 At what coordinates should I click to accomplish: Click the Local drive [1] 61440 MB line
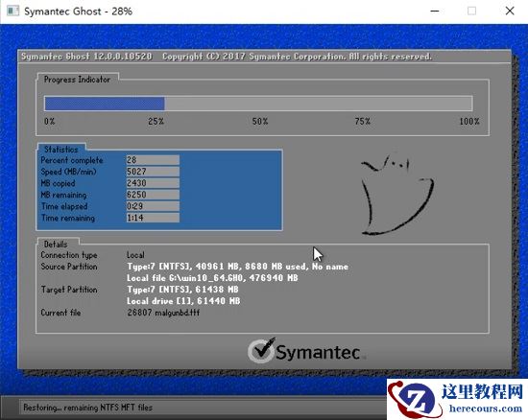coord(183,301)
